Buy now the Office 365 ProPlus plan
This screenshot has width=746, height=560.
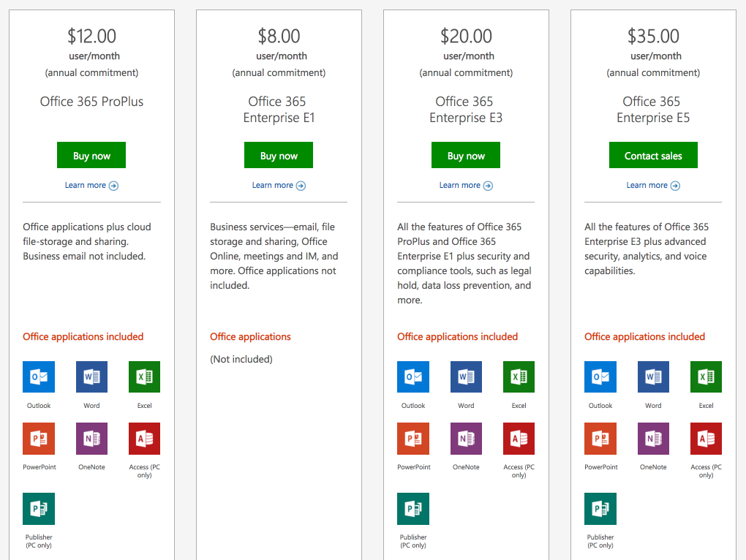(91, 155)
